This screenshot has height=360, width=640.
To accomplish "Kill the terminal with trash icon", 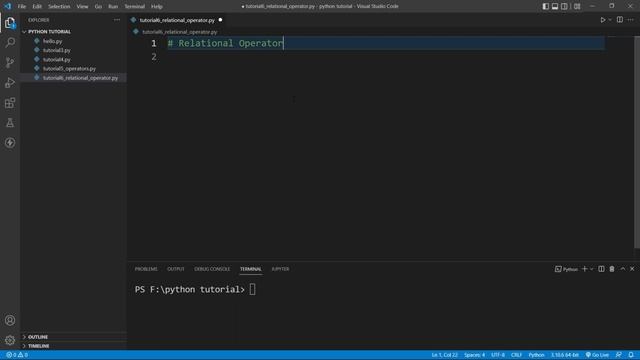I will click(x=612, y=269).
